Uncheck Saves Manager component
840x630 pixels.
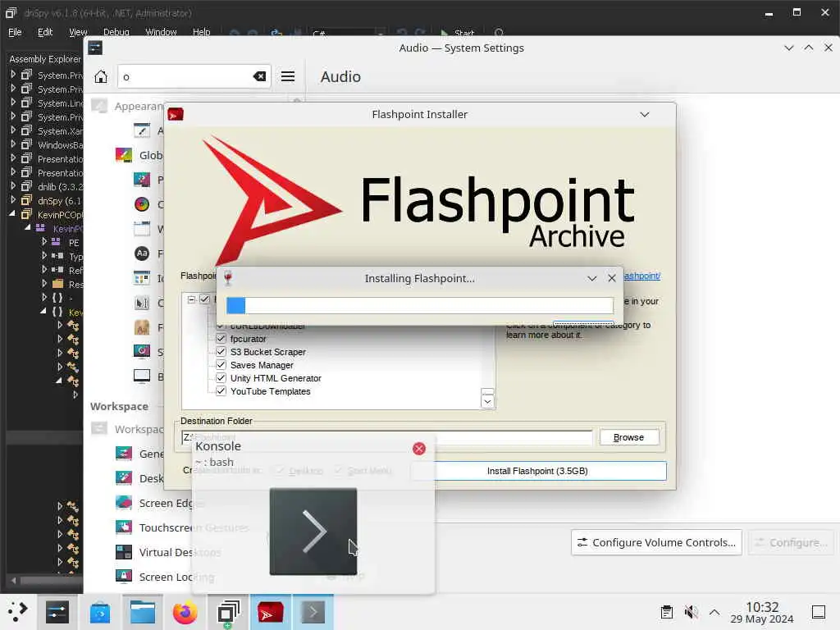[221, 365]
